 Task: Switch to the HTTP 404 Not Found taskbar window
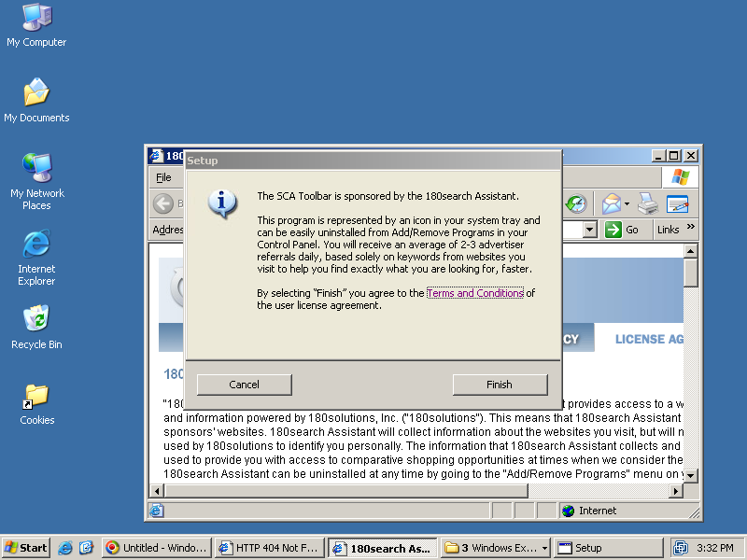(x=270, y=548)
